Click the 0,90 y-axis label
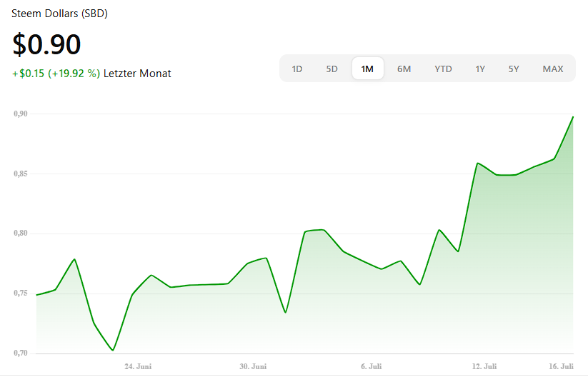Image resolution: width=588 pixels, height=377 pixels. pyautogui.click(x=21, y=114)
